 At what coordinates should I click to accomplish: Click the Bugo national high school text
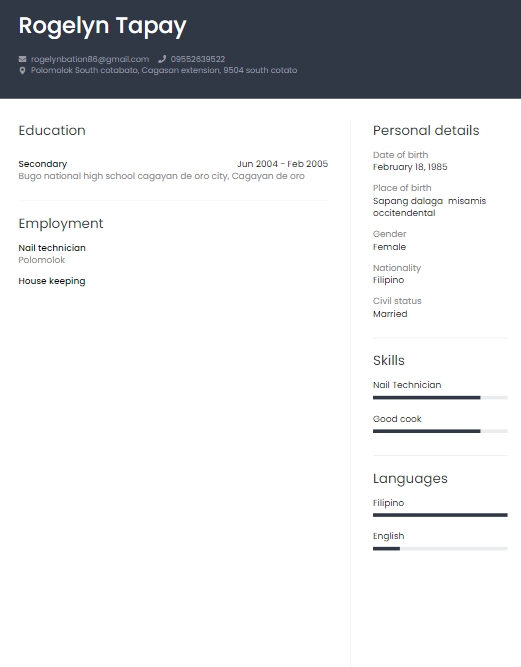pyautogui.click(x=162, y=176)
